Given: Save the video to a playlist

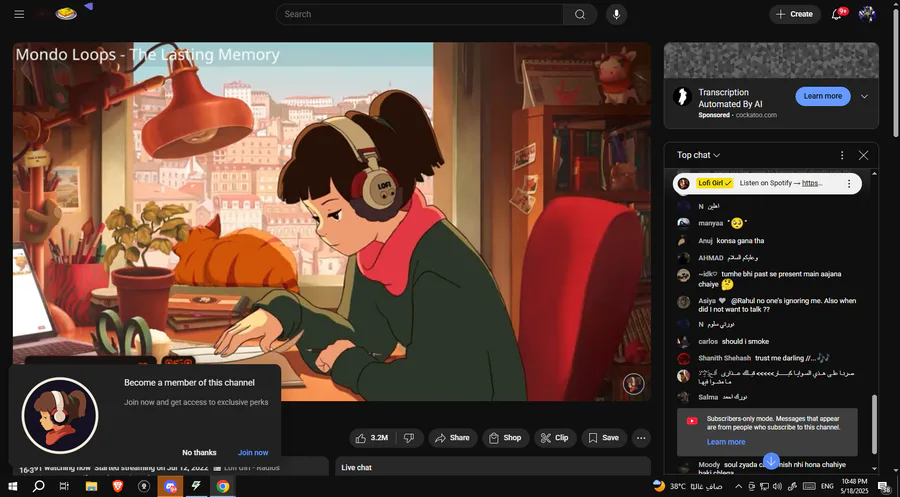Looking at the screenshot, I should click(x=604, y=438).
